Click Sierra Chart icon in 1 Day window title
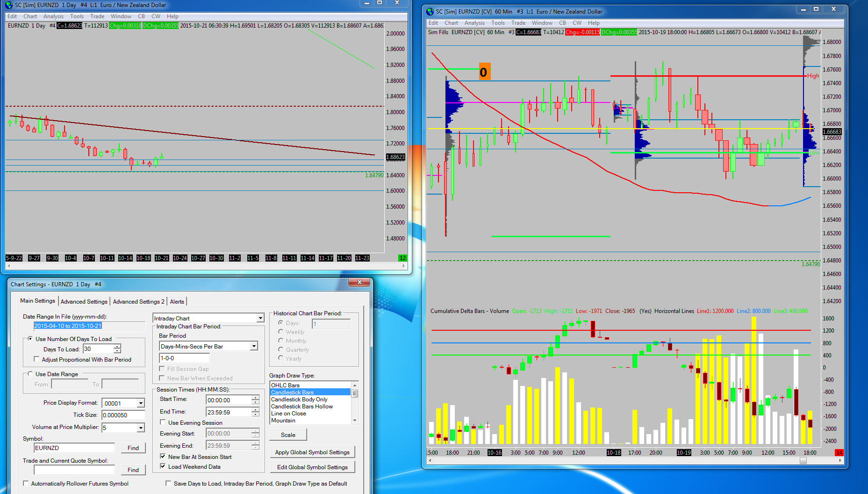Viewport: 868px width, 494px height. point(9,5)
